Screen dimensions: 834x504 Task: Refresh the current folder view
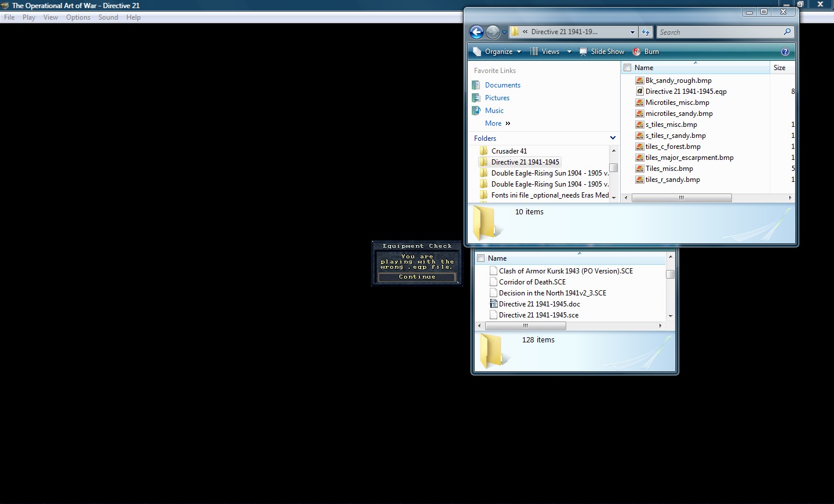[x=645, y=32]
